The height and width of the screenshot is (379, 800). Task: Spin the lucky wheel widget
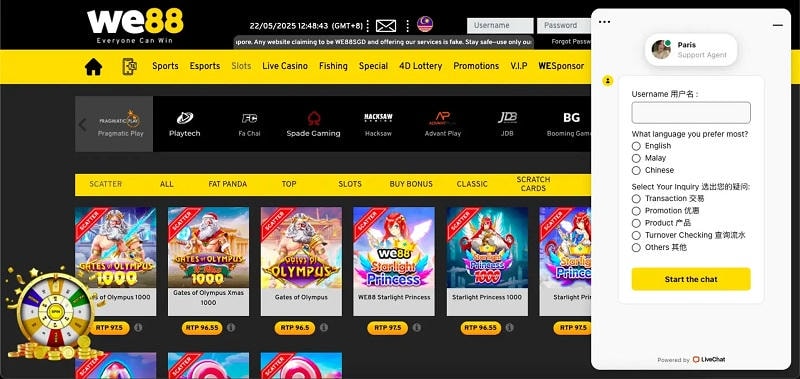(53, 311)
